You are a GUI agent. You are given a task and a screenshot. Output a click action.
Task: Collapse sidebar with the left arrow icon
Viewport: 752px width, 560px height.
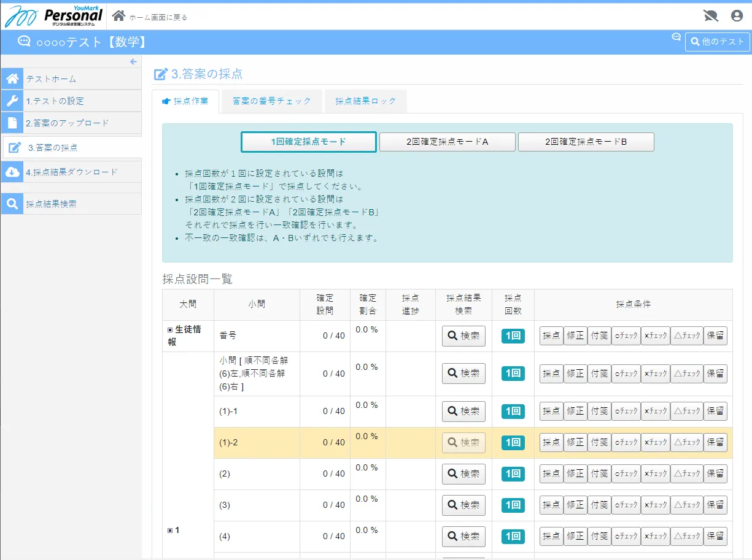[x=133, y=61]
